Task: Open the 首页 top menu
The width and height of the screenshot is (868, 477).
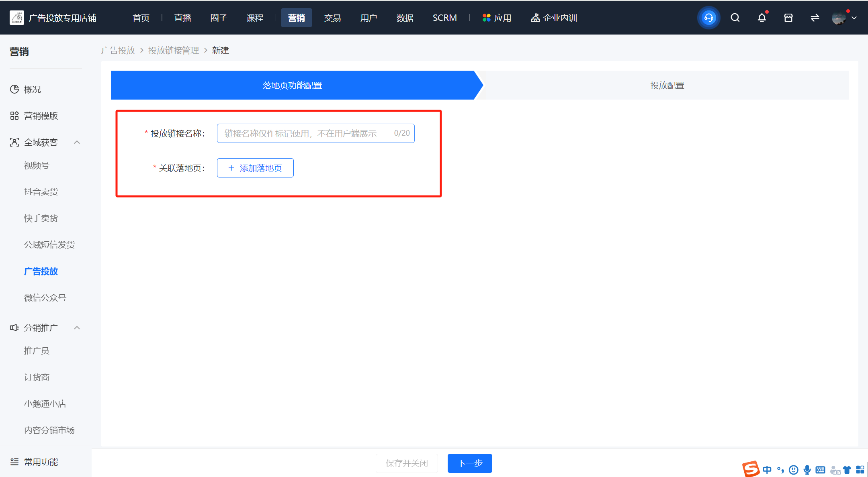Action: pos(141,18)
